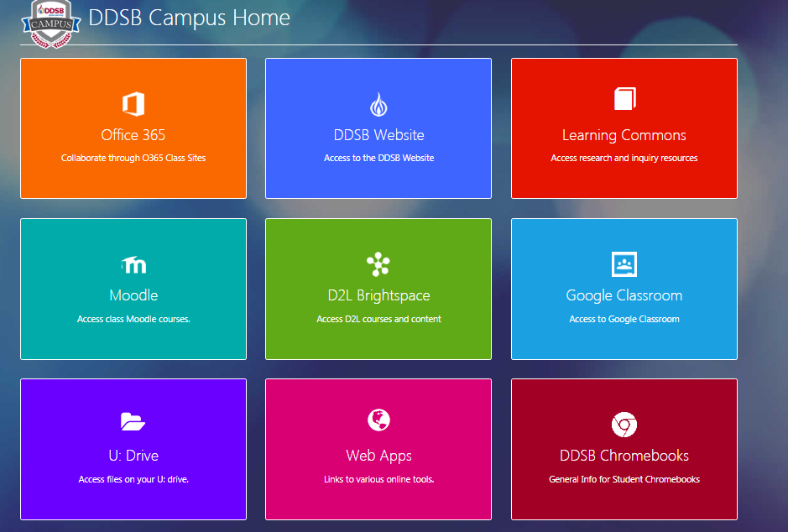
Task: Select the DDSB Chromebooks title text
Action: pos(624,456)
